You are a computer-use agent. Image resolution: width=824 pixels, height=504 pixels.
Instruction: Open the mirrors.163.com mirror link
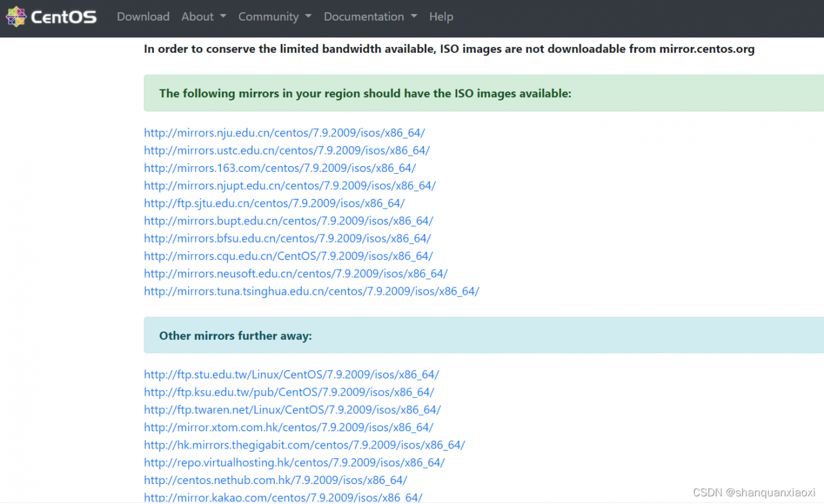coord(280,168)
